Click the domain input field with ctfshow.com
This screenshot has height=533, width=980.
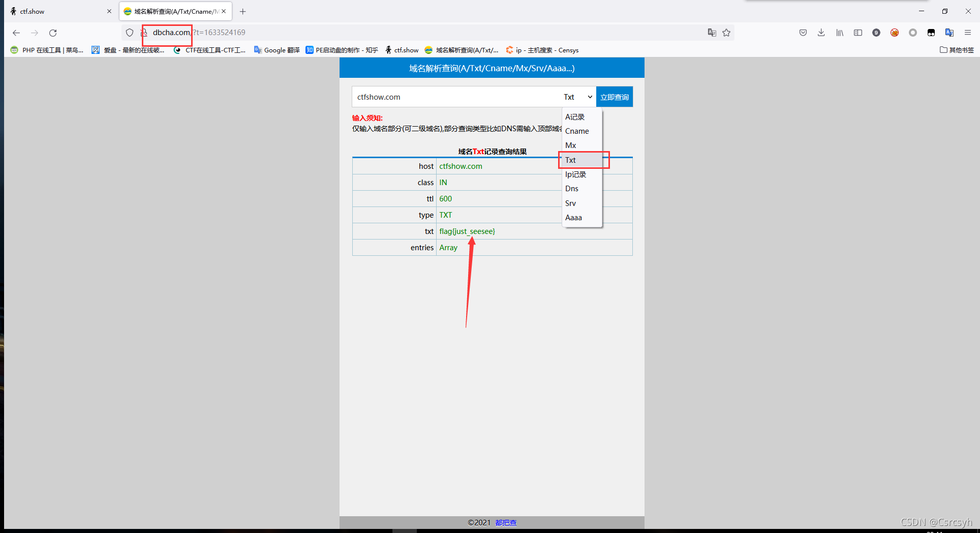(x=456, y=97)
